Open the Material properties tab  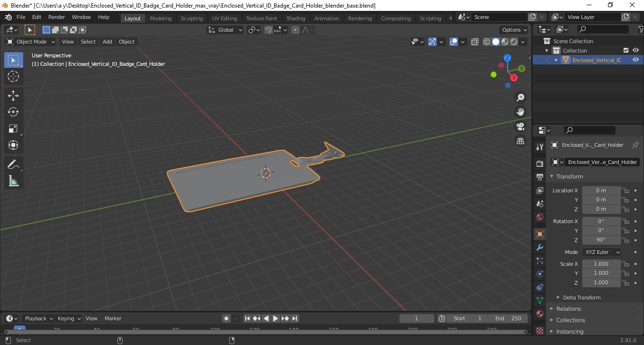539,314
